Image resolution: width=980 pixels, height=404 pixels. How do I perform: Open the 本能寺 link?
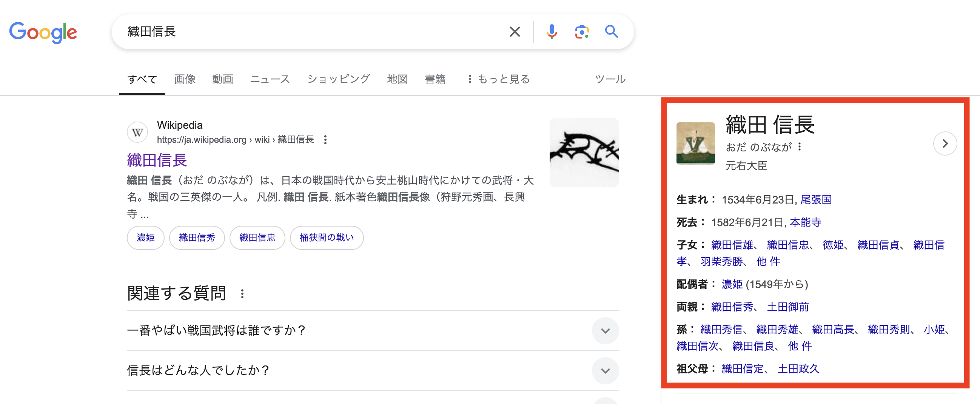[x=805, y=222]
